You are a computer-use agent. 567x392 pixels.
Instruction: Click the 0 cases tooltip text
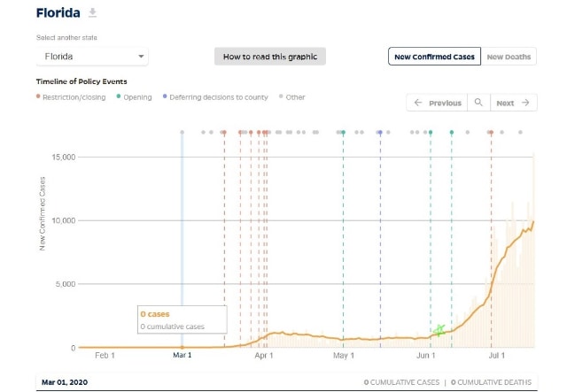(155, 314)
